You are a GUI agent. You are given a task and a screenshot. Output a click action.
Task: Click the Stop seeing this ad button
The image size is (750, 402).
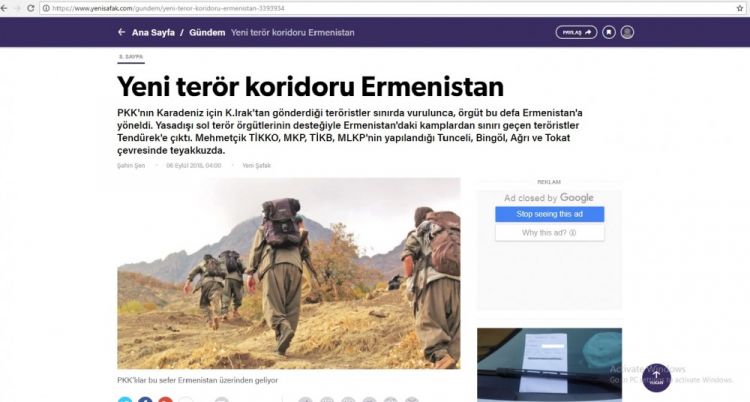click(x=549, y=214)
